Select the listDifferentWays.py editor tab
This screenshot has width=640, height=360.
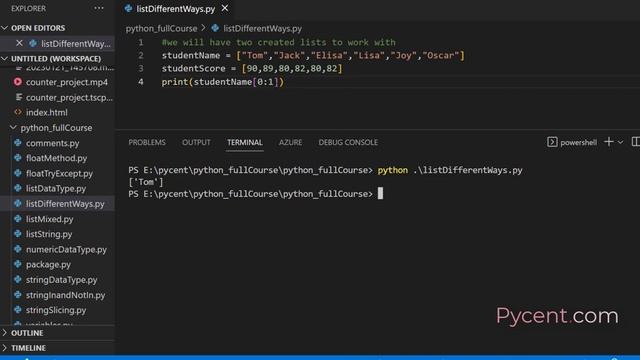(176, 9)
